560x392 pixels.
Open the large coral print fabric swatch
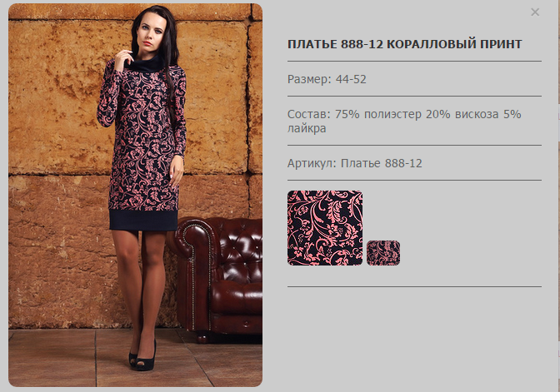click(325, 228)
